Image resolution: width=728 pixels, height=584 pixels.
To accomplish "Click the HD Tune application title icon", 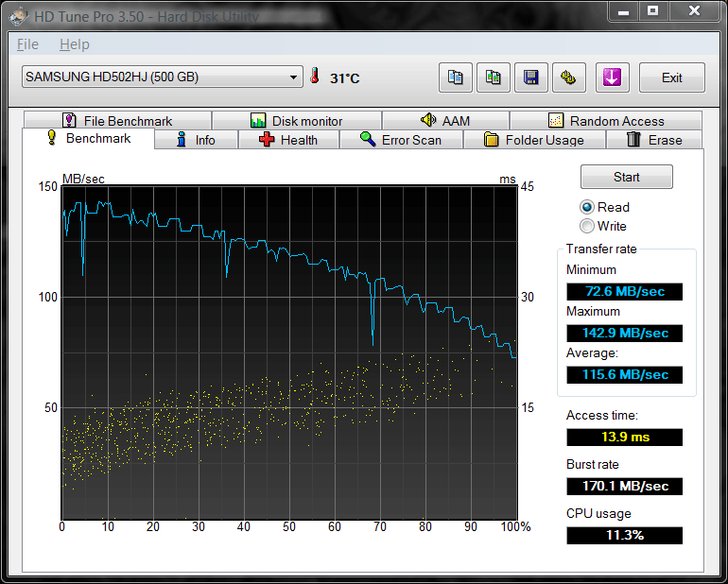I will point(20,17).
